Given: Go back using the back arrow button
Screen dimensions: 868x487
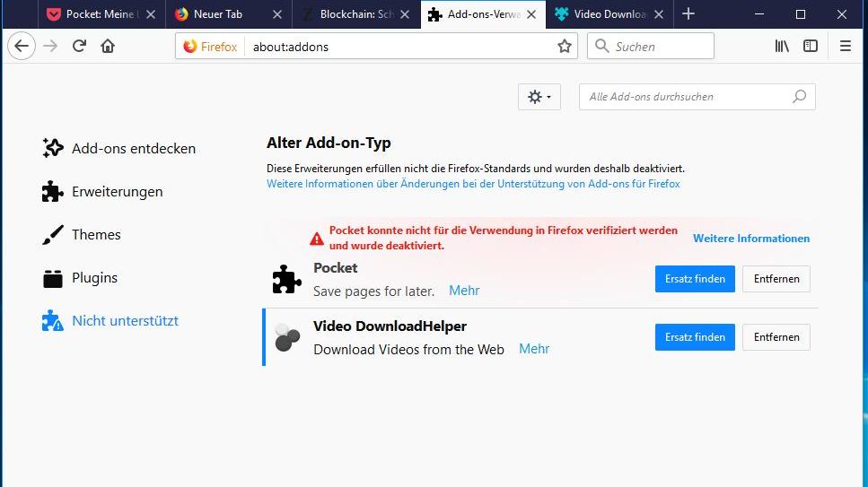Looking at the screenshot, I should pos(22,46).
